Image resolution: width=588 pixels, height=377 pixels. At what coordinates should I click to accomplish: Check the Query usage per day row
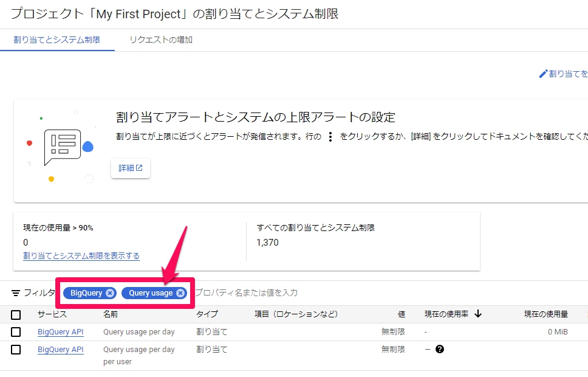click(x=16, y=332)
